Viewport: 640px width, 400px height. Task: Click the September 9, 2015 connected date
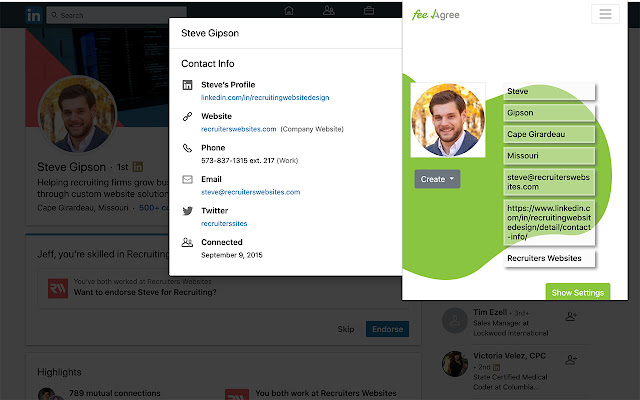click(x=231, y=255)
